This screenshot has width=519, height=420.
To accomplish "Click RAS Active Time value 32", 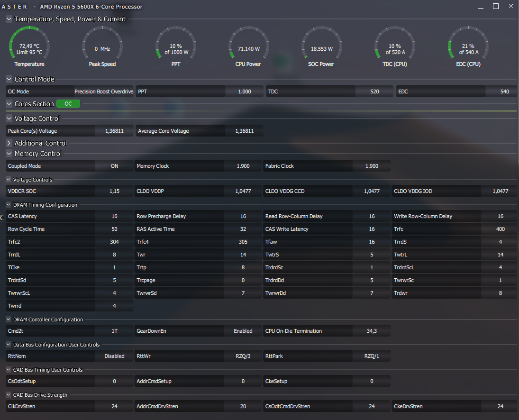I will (243, 229).
